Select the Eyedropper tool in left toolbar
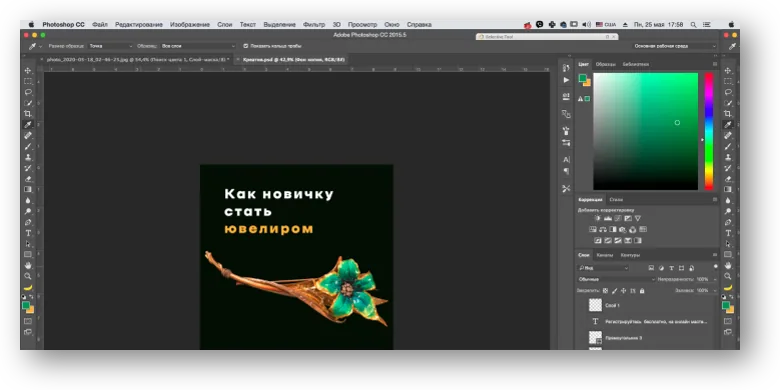 [x=28, y=124]
